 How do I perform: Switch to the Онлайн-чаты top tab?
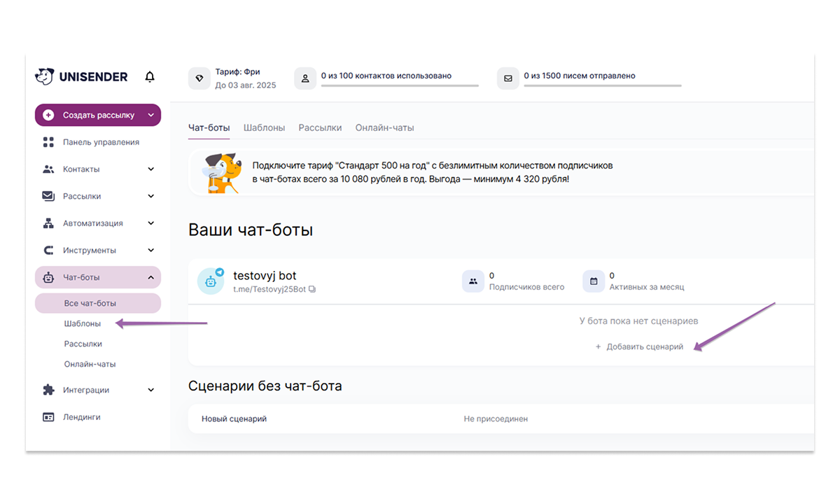[x=384, y=128]
